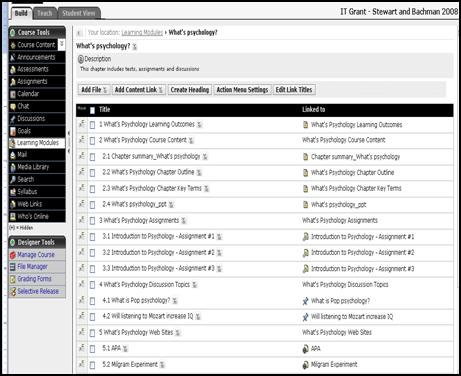Screen dimensions: 461x376
Task: Open the Add Content Link dropdown
Action: 138,90
